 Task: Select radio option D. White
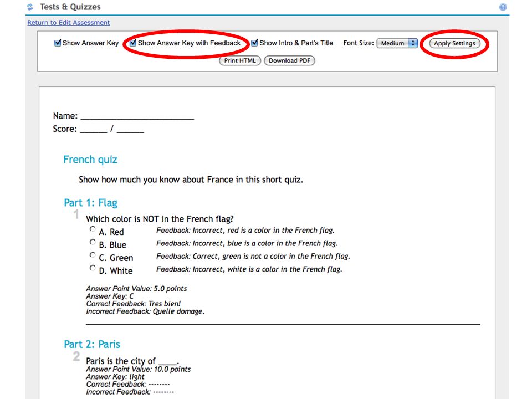click(x=93, y=268)
